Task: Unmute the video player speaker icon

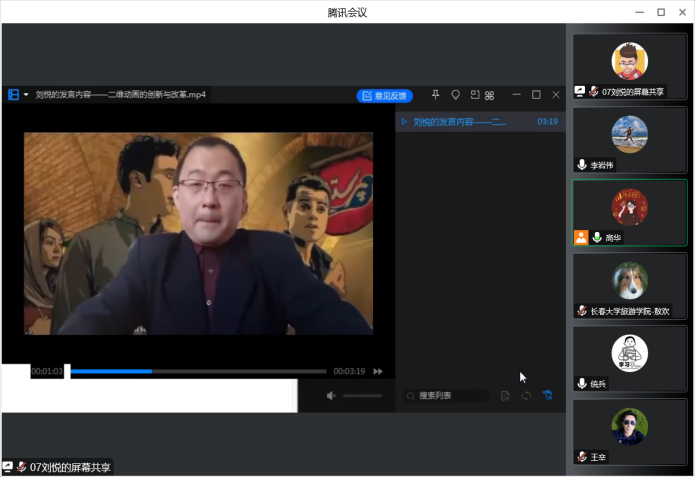Action: pyautogui.click(x=331, y=395)
